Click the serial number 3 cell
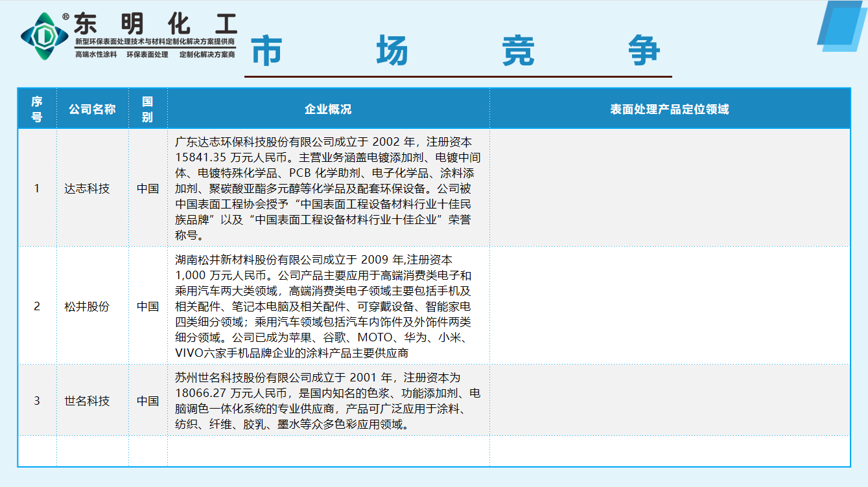This screenshot has width=868, height=487. 37,401
